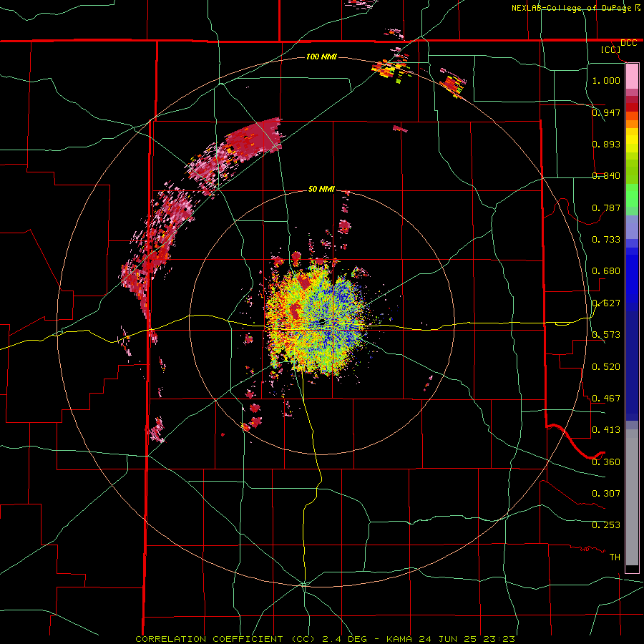This screenshot has height=644, width=644.
Task: Select the 1.000 legend value
Action: [x=606, y=80]
